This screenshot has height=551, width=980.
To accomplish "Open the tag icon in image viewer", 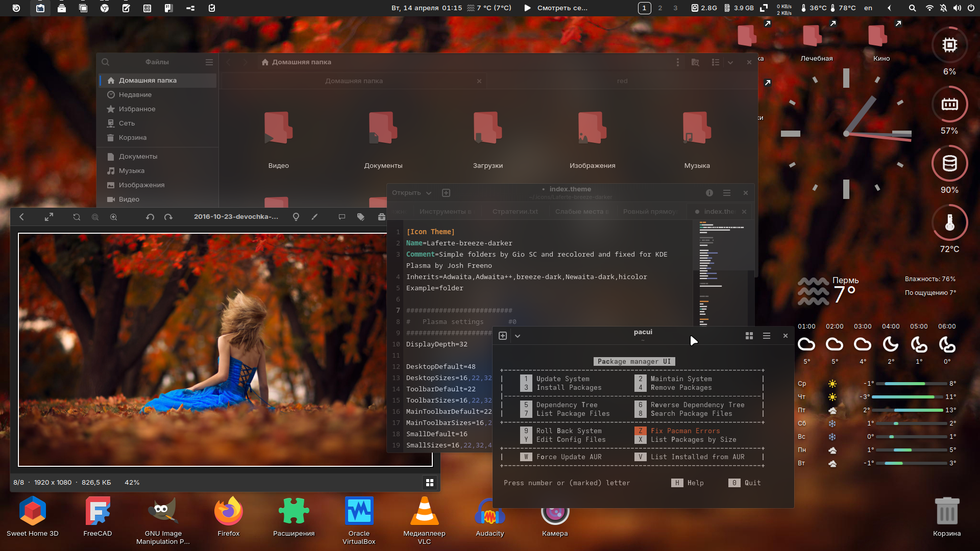I will (x=361, y=217).
